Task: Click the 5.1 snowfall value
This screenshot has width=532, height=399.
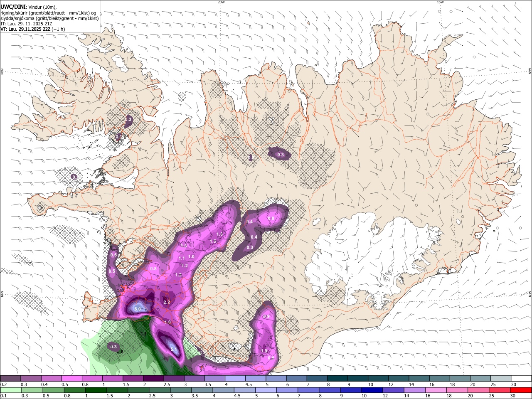Action: click(174, 349)
